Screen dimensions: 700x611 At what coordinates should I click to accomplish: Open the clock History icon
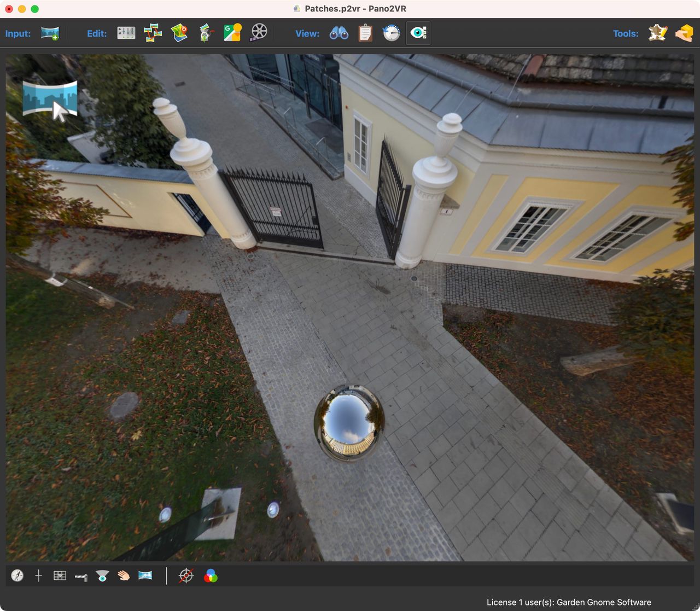coord(391,33)
